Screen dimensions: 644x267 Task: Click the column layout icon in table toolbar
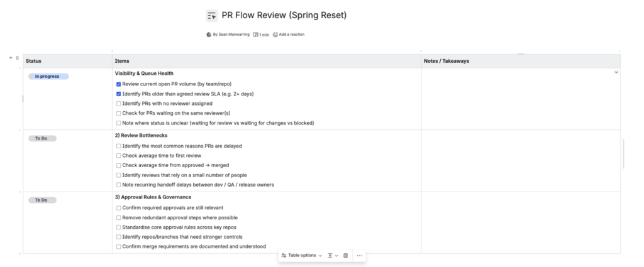click(x=345, y=256)
